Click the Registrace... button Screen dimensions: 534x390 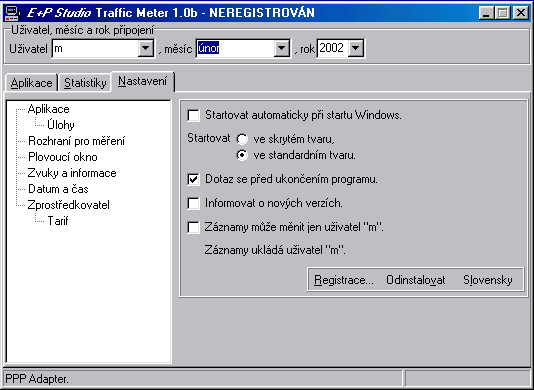(x=344, y=280)
